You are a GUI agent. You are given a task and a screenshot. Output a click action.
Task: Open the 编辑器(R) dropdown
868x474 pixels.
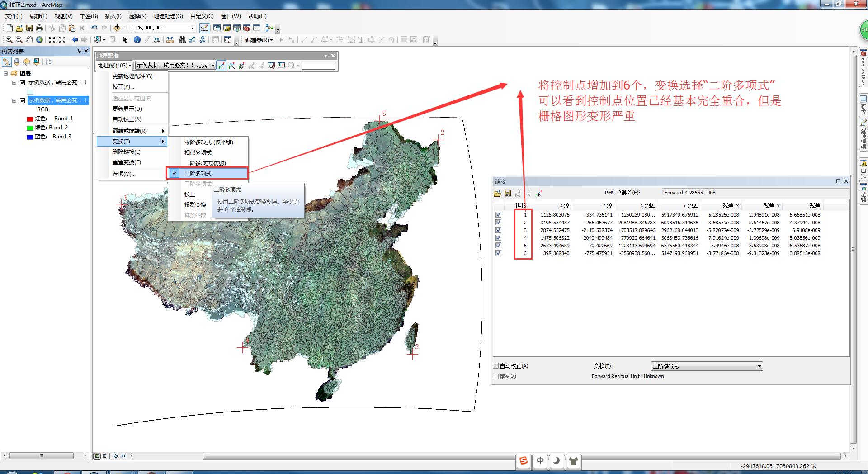point(259,40)
